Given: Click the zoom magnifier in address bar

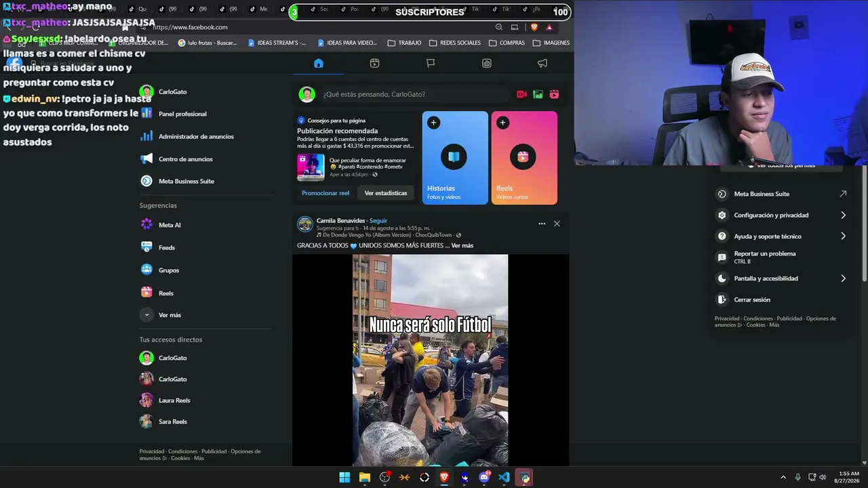Looking at the screenshot, I should pyautogui.click(x=499, y=27).
